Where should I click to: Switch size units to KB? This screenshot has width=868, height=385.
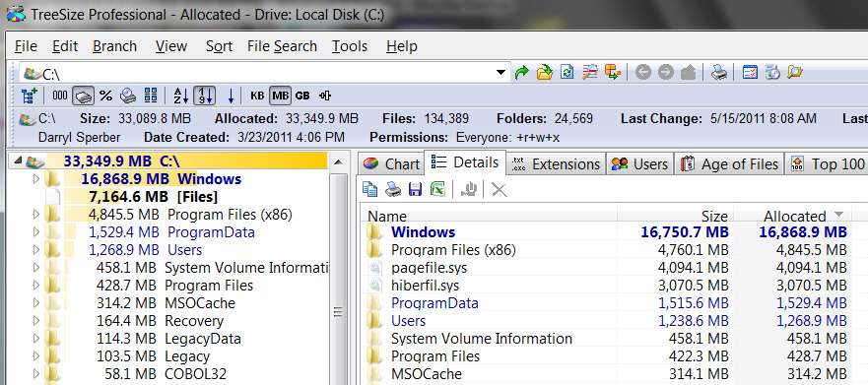(x=257, y=96)
